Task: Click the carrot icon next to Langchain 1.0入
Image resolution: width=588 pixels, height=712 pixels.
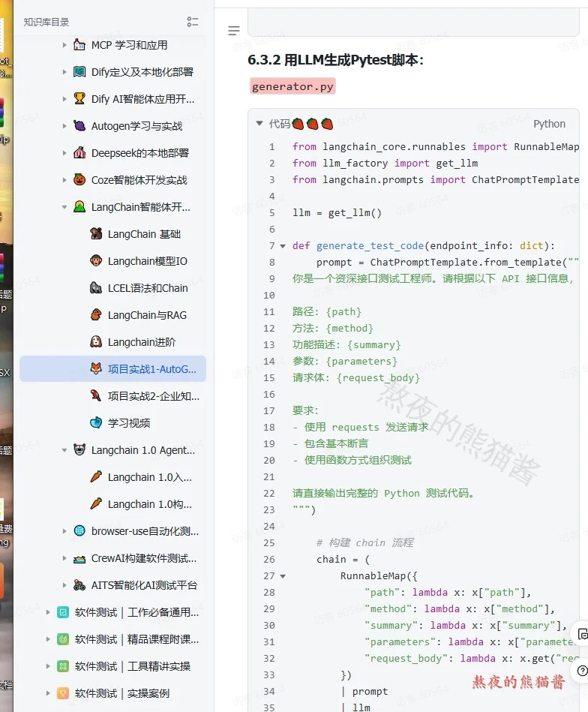Action: 96,476
